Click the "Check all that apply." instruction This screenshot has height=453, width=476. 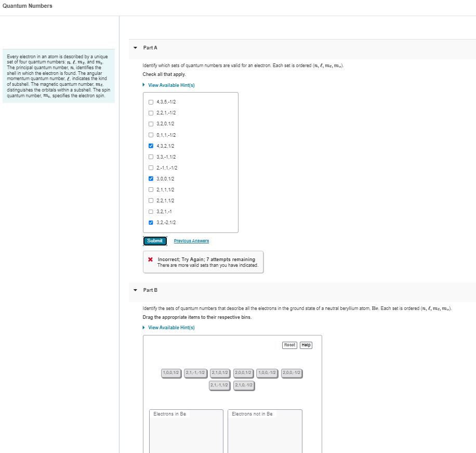pos(164,74)
